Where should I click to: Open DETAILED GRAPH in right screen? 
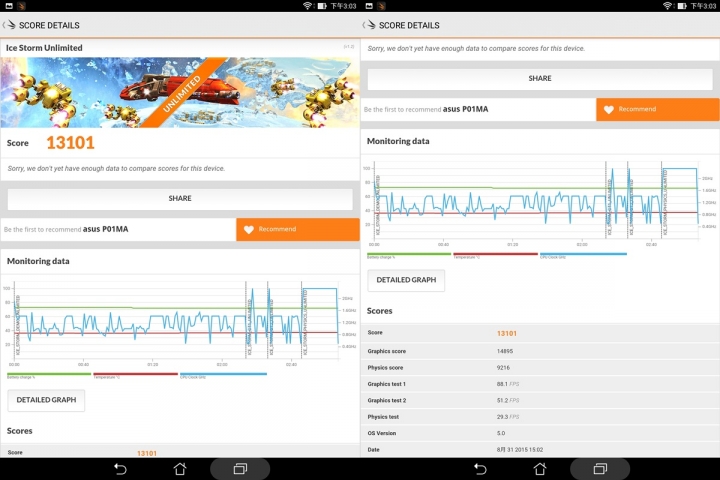point(406,280)
